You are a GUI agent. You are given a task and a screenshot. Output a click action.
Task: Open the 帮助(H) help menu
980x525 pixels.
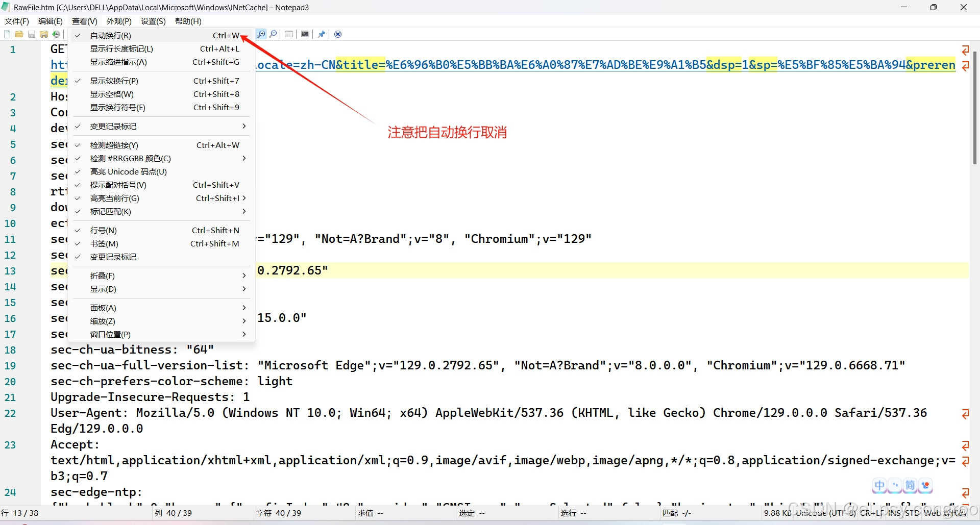click(x=188, y=21)
